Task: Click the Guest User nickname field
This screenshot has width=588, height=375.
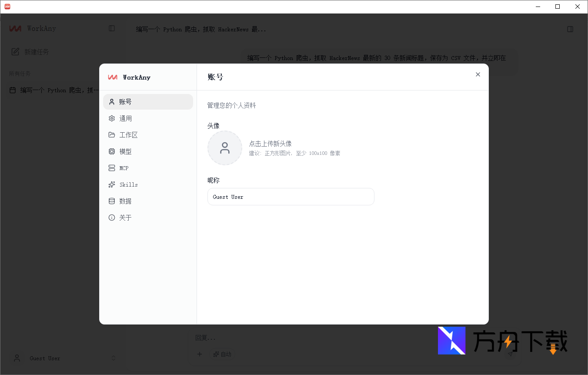Action: point(291,197)
